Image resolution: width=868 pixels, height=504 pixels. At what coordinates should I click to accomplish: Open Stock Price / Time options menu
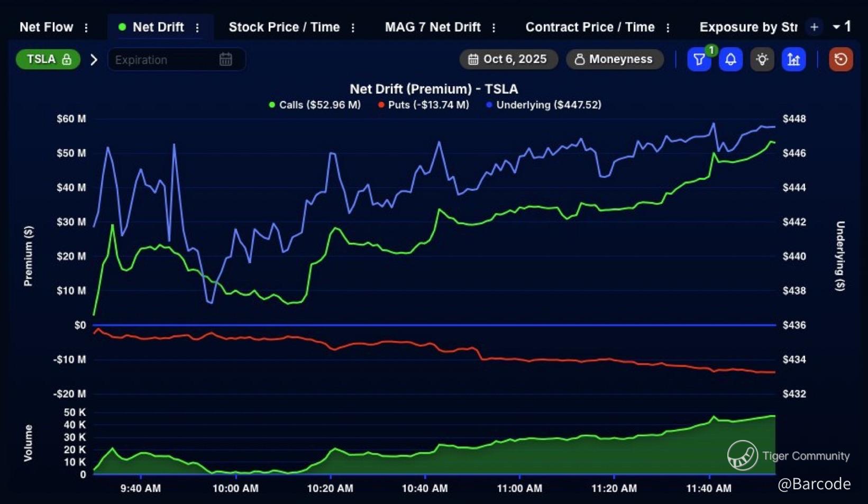[x=353, y=28]
